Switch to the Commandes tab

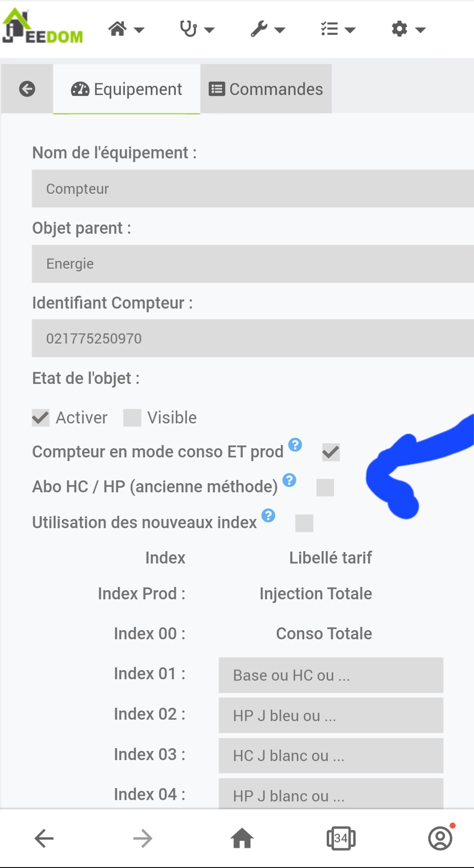click(266, 89)
